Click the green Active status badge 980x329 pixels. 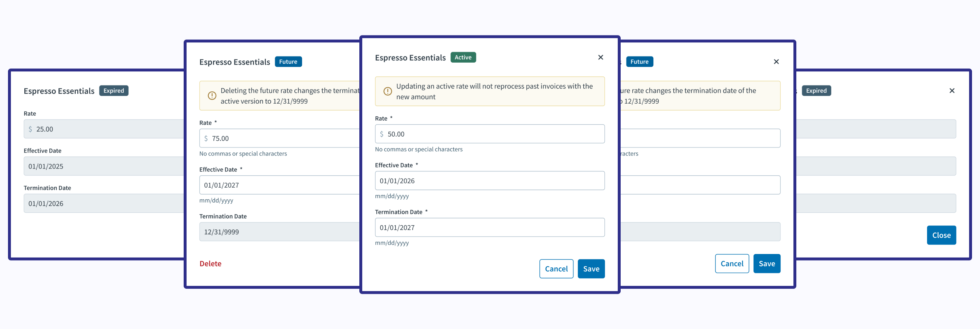[x=463, y=57]
